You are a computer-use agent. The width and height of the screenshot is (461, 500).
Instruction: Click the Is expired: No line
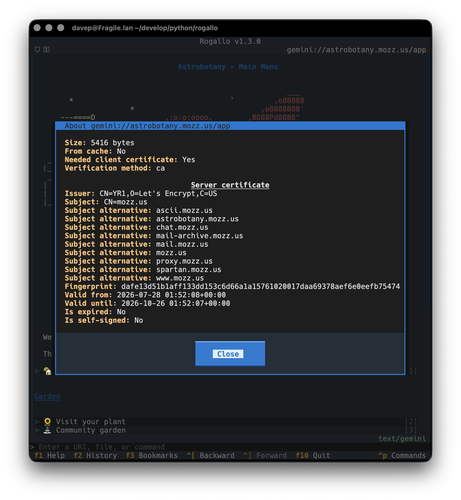95,312
